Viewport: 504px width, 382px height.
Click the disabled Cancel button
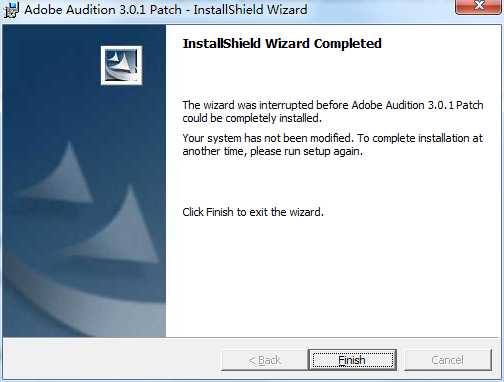tap(448, 360)
